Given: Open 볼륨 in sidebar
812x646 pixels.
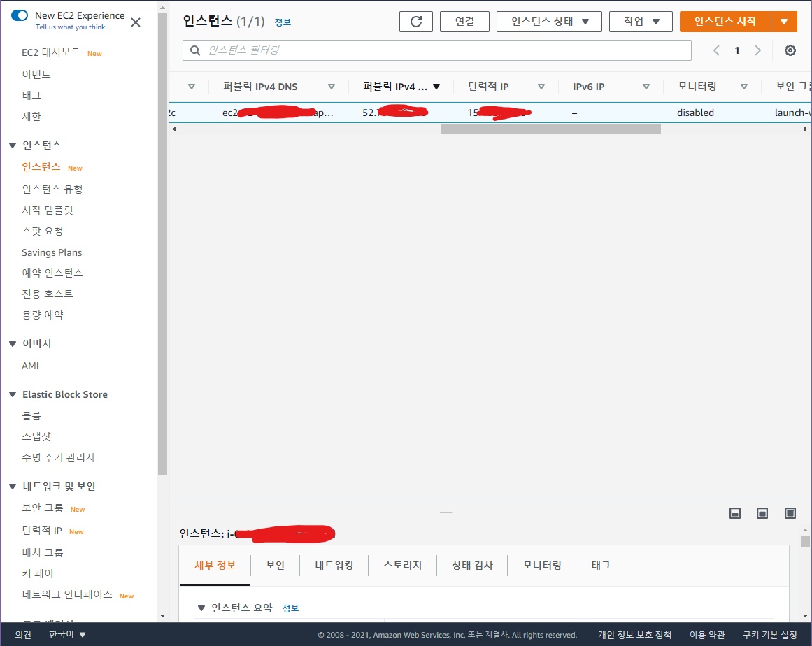Looking at the screenshot, I should coord(31,416).
